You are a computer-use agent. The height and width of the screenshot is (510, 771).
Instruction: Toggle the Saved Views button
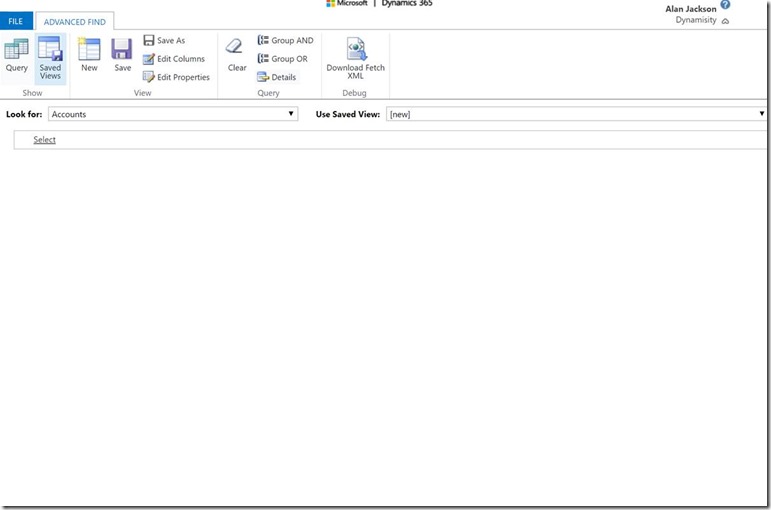(50, 55)
